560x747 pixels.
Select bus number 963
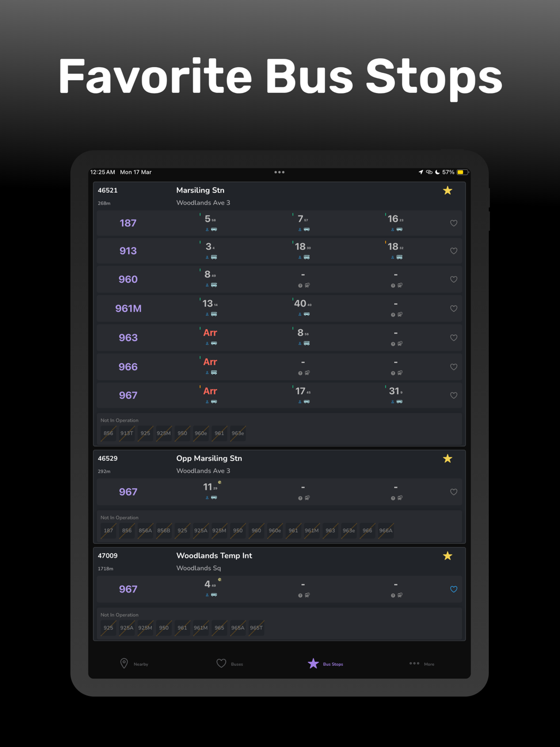click(x=128, y=338)
